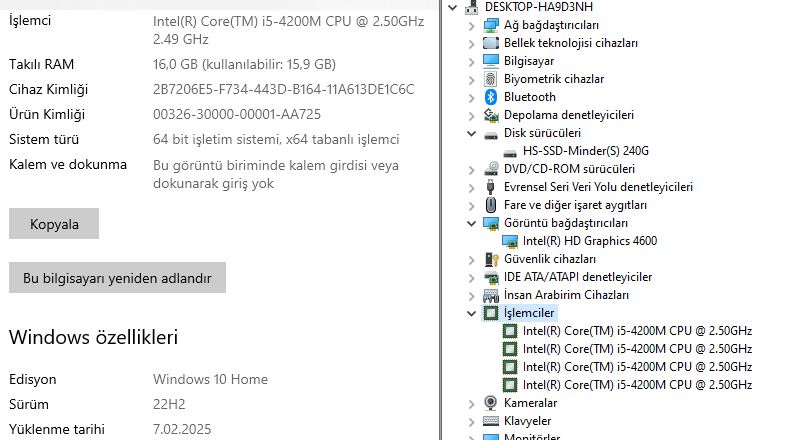Click Bu bilgisayarı yeniden adlandır button
811x440 pixels.
(117, 278)
